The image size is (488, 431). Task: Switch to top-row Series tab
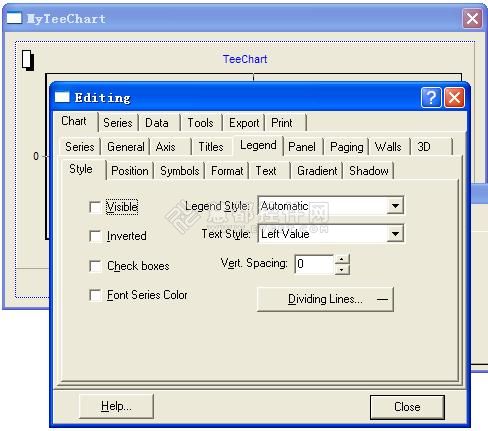point(118,123)
